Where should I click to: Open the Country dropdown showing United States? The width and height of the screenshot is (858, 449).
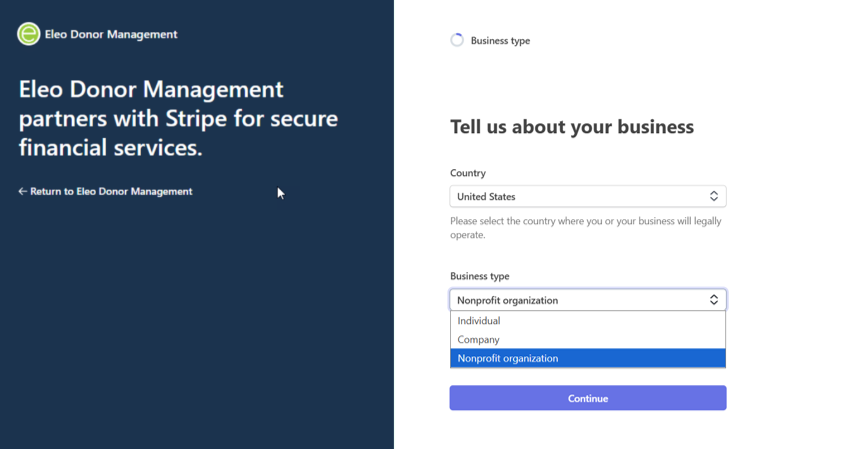tap(588, 196)
